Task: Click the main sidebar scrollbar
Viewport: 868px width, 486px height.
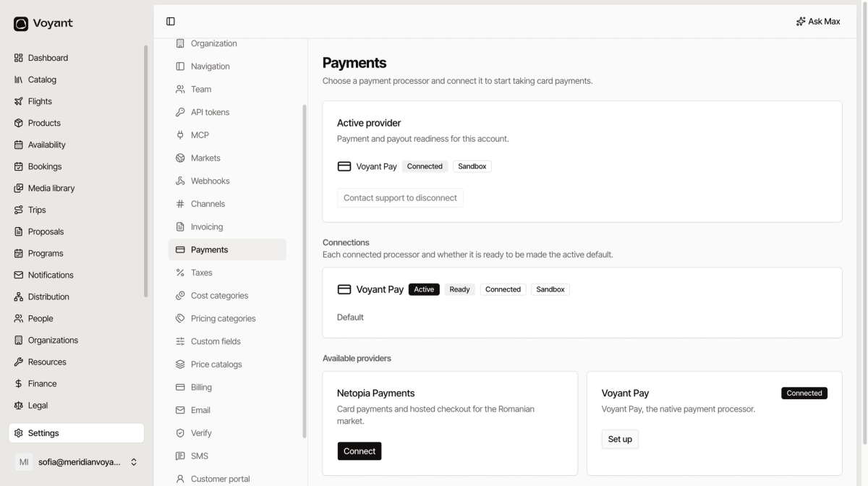Action: tap(146, 171)
